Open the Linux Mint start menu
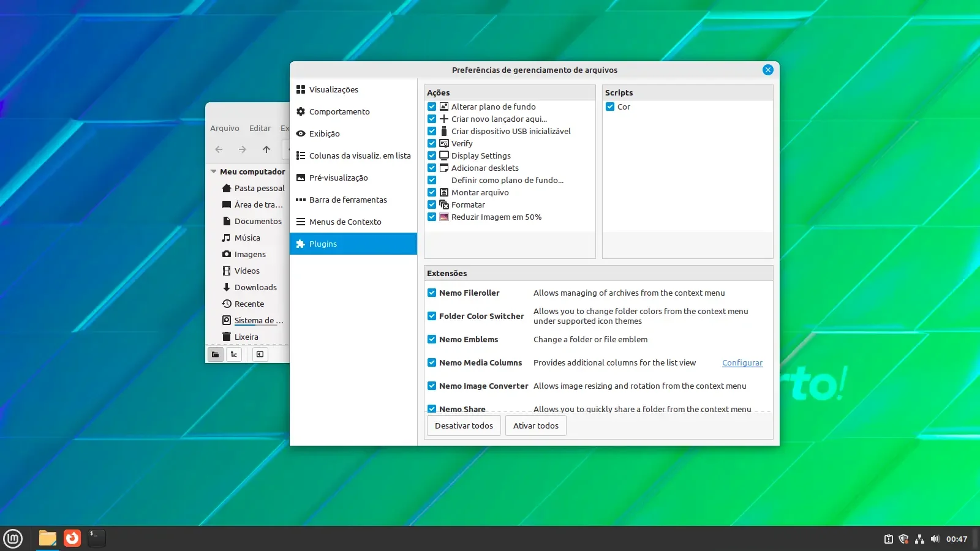This screenshot has height=551, width=980. (13, 539)
